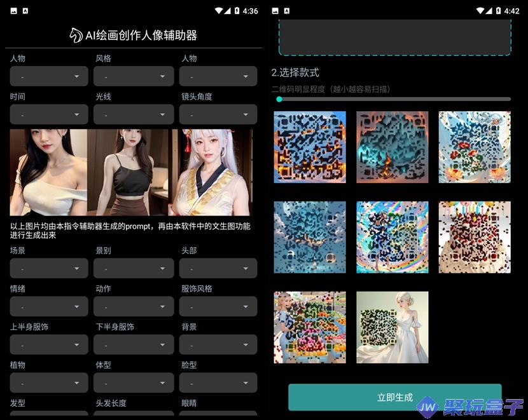Open the 植物 dropdown
This screenshot has height=420, width=528.
[x=49, y=383]
